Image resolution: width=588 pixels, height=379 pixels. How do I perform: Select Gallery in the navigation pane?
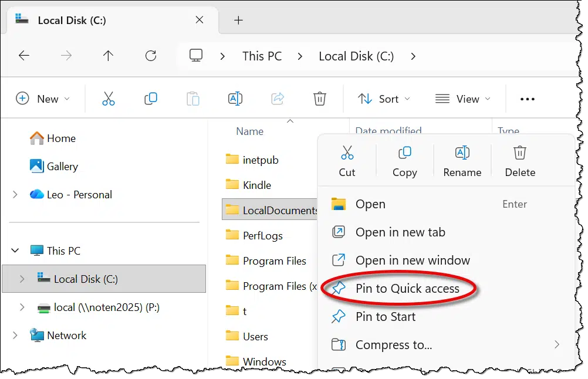coord(62,166)
